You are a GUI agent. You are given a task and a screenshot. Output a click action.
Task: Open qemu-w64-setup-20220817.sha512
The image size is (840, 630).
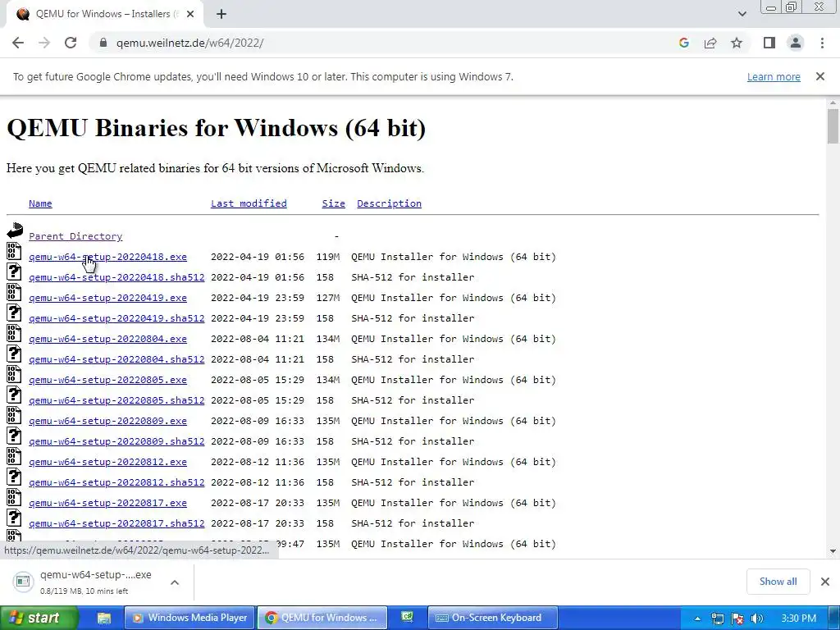pyautogui.click(x=116, y=523)
